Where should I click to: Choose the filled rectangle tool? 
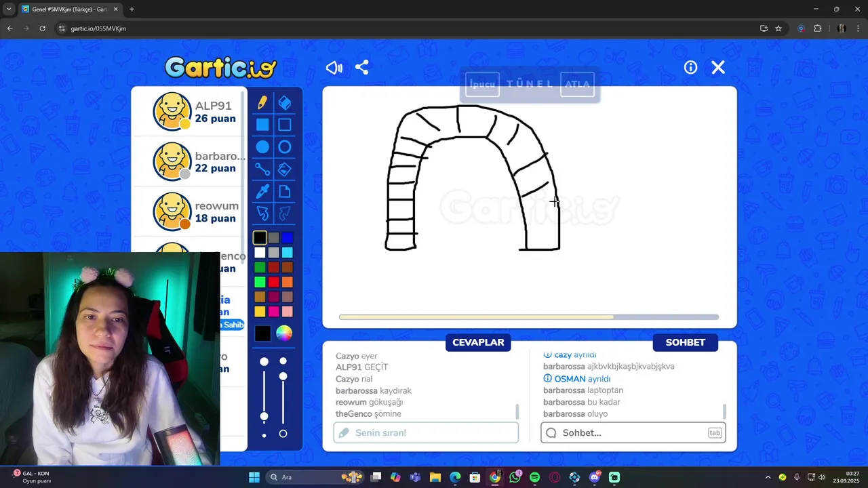(262, 125)
